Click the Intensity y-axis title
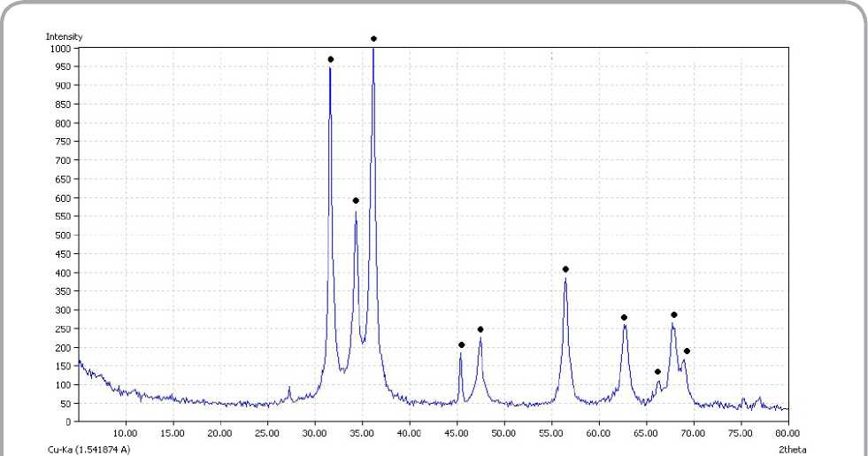Image resolution: width=868 pixels, height=456 pixels. pos(64,36)
